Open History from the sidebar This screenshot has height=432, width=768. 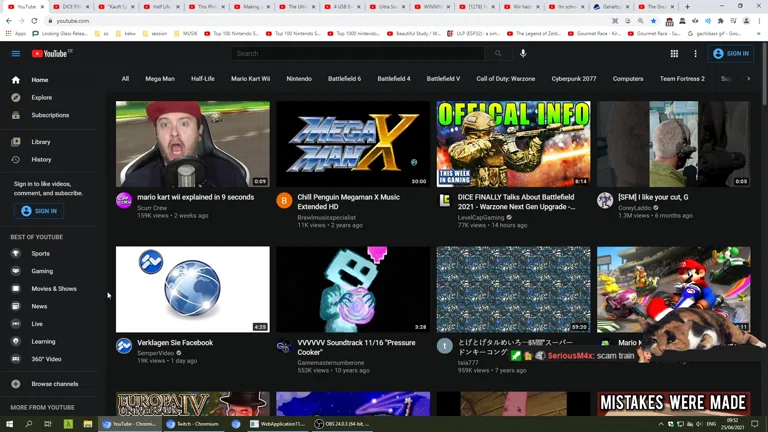click(41, 159)
